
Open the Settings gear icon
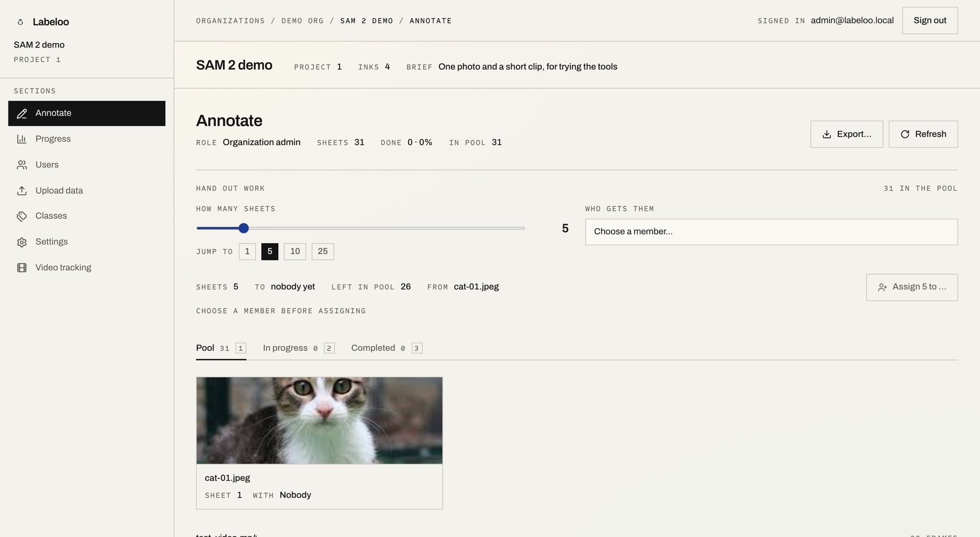click(22, 242)
